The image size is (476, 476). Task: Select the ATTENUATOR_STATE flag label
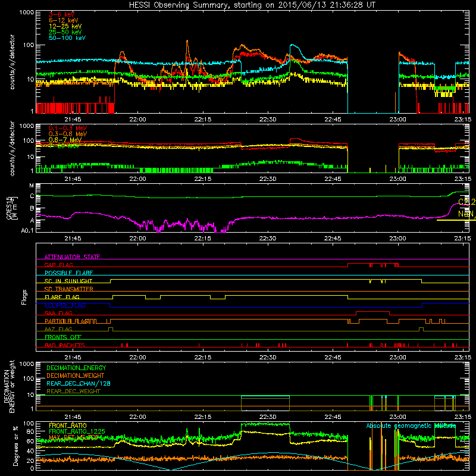72,257
